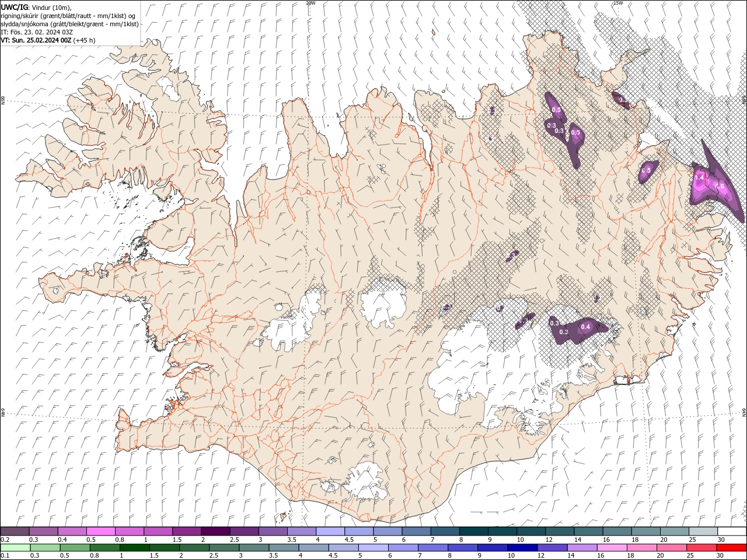
Task: Click the magenta swatch labeled 1.5 in the top legend row
Action: [186, 531]
